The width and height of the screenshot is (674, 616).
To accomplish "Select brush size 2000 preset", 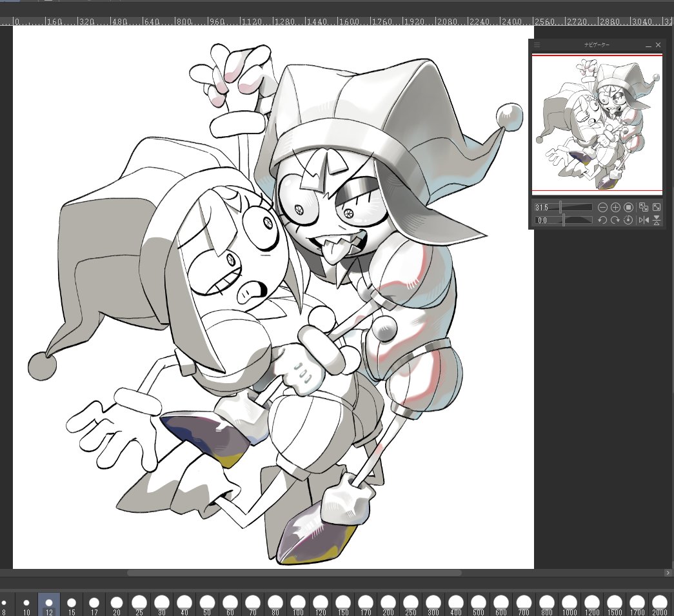I will pyautogui.click(x=660, y=604).
